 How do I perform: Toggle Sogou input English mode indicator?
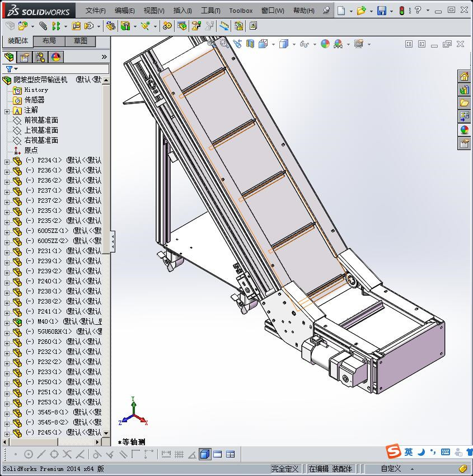(409, 452)
